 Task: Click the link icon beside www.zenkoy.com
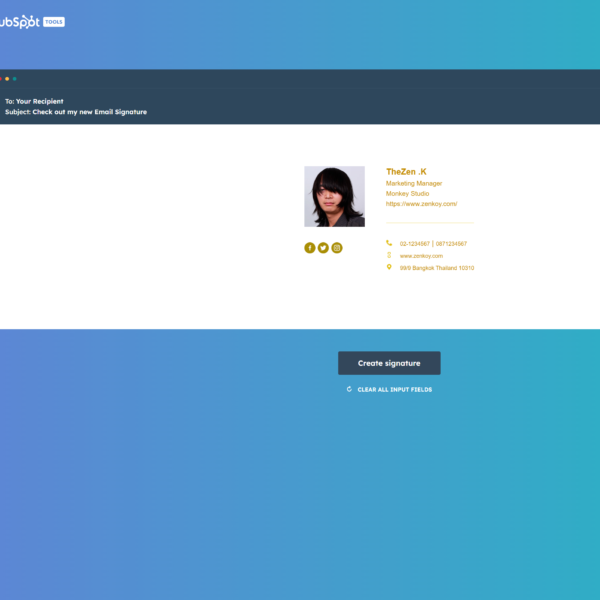coord(389,255)
